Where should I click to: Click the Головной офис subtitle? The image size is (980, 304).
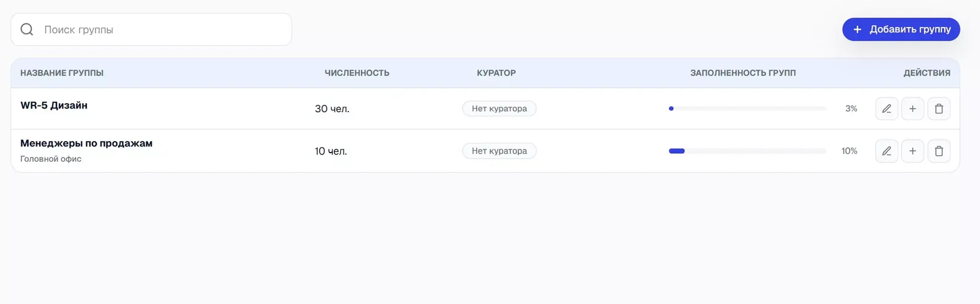point(51,159)
